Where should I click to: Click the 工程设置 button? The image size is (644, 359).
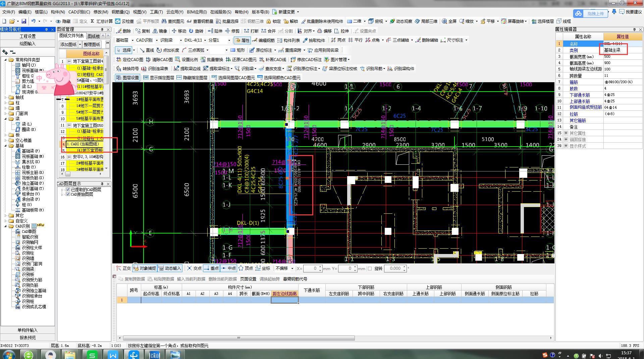(x=28, y=36)
